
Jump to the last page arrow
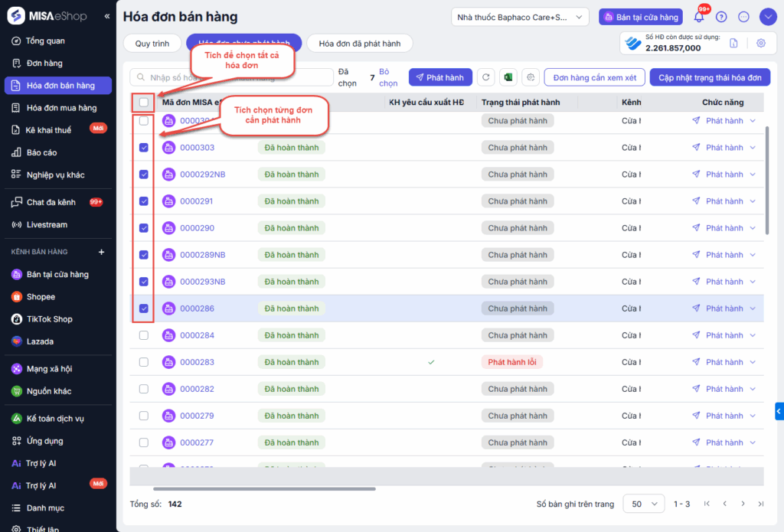click(x=761, y=504)
